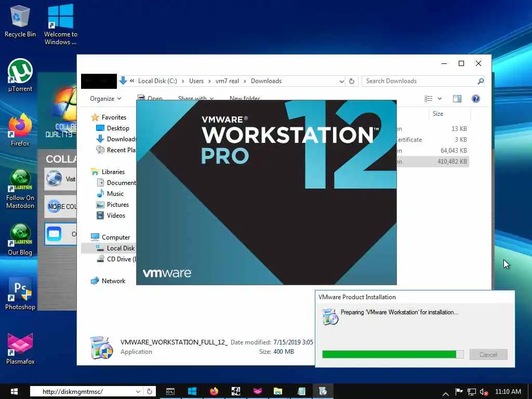The image size is (532, 399).
Task: Open Welcome to Windows desktop shortcut
Action: click(60, 24)
